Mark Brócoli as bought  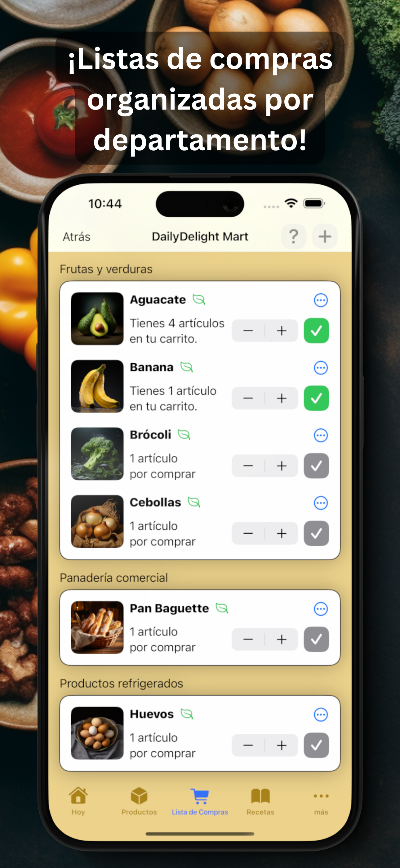point(316,466)
